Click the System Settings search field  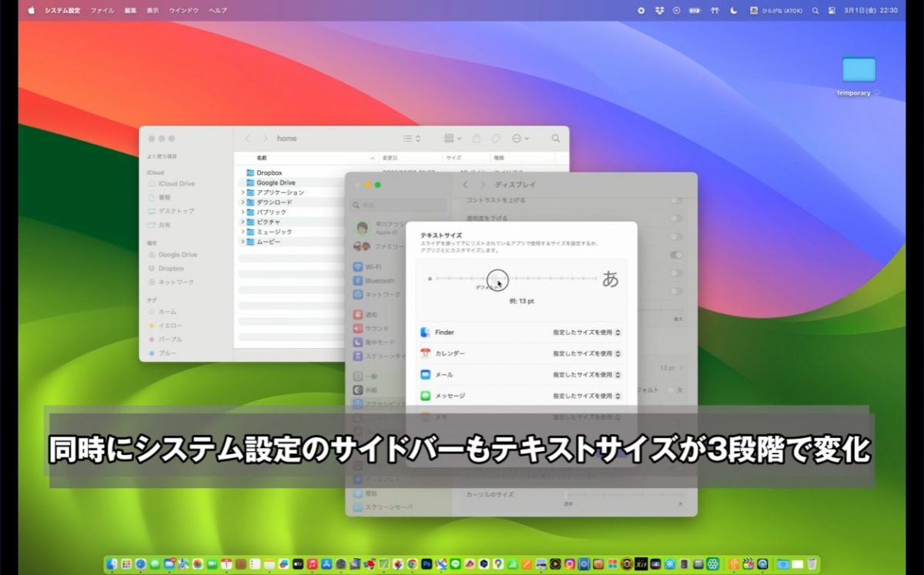(398, 206)
